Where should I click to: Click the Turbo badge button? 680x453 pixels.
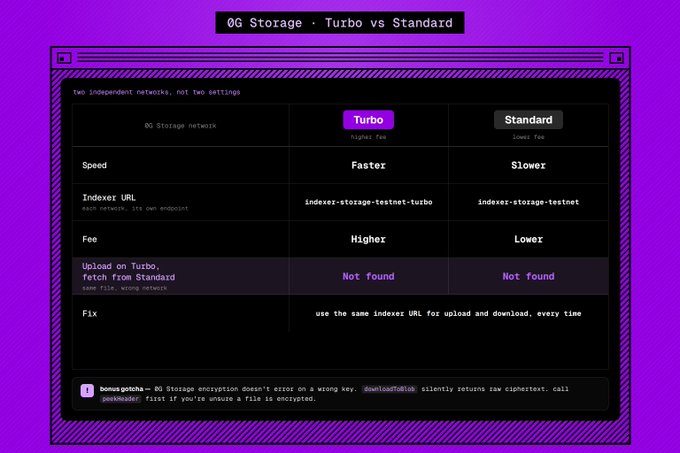pos(368,120)
